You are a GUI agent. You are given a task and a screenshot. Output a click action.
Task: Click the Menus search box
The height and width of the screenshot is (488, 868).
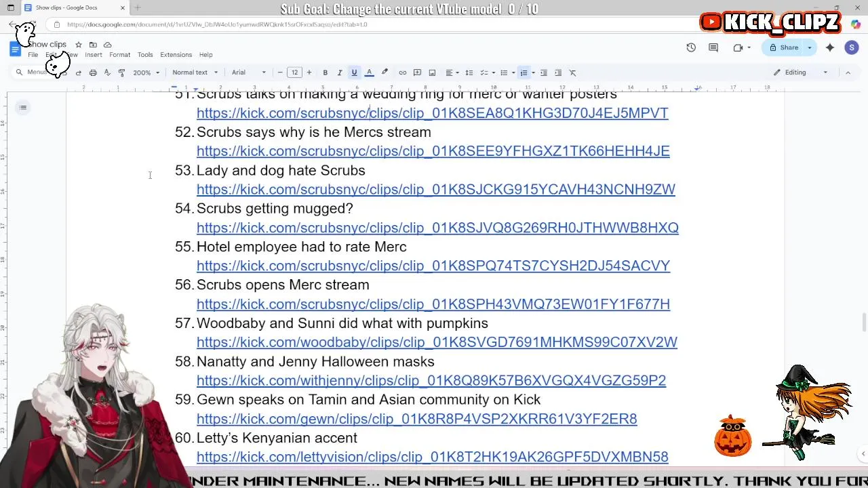coord(37,73)
